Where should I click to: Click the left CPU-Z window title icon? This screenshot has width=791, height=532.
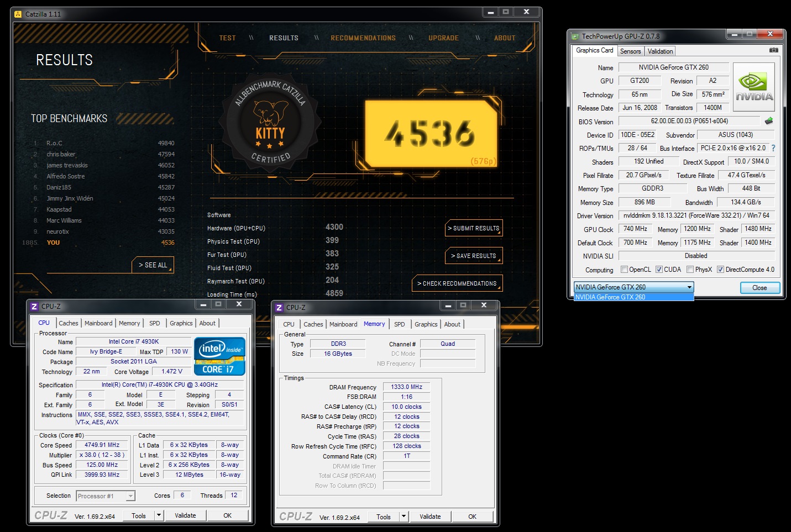pos(34,306)
